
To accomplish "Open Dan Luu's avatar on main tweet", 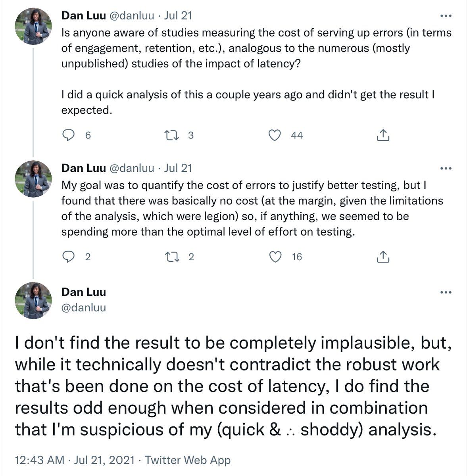I will 33,300.
